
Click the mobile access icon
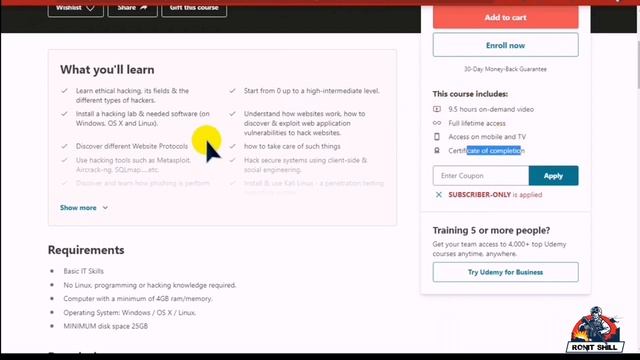tap(437, 137)
